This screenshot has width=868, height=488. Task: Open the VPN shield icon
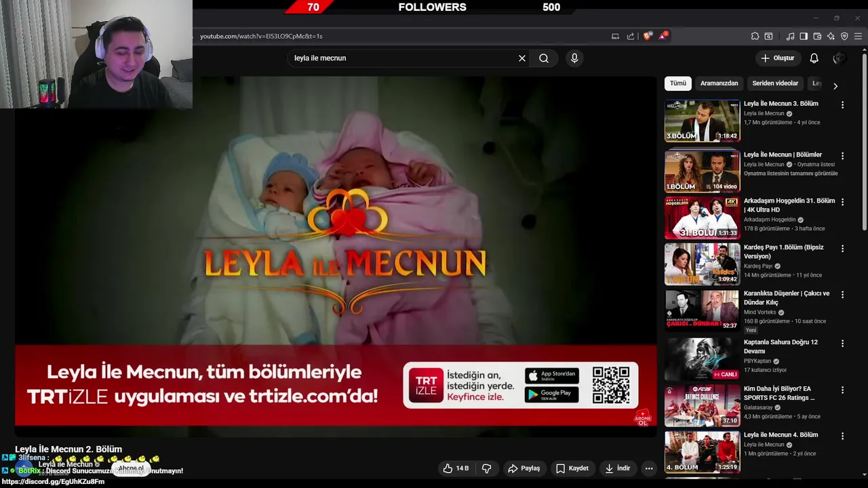[844, 36]
